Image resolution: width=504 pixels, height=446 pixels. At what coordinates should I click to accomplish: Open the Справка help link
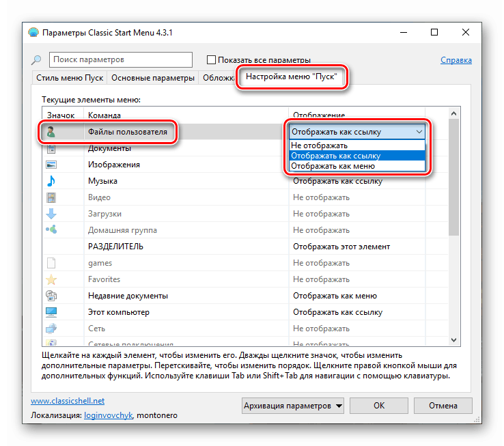(456, 60)
